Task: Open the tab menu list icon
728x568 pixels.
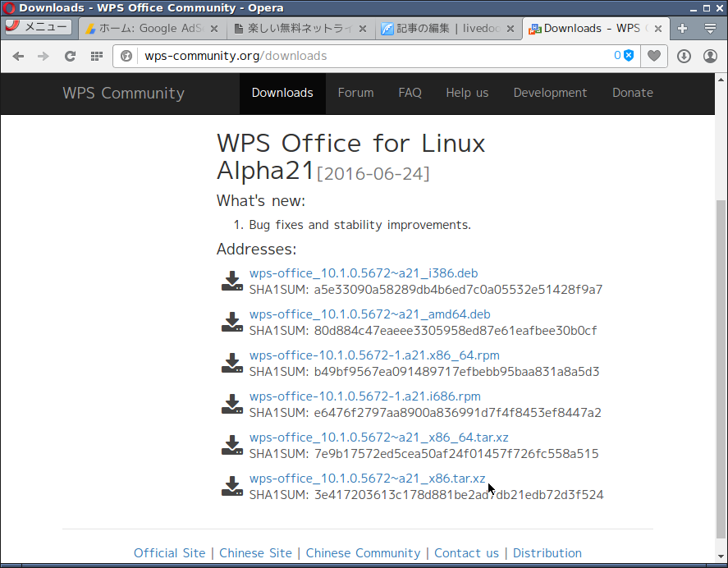Action: click(710, 29)
